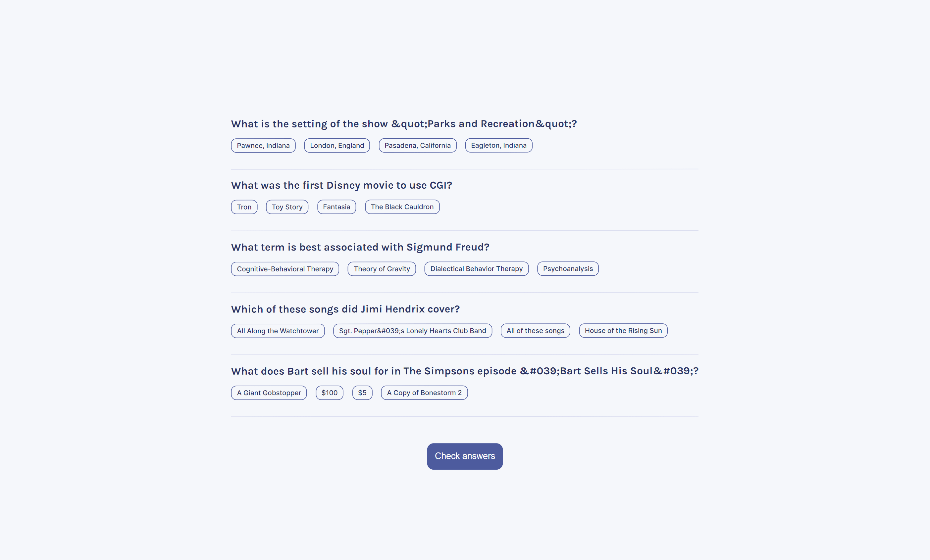Select the Pawnee, Indiana answer
Screen dimensions: 930x560
click(263, 146)
